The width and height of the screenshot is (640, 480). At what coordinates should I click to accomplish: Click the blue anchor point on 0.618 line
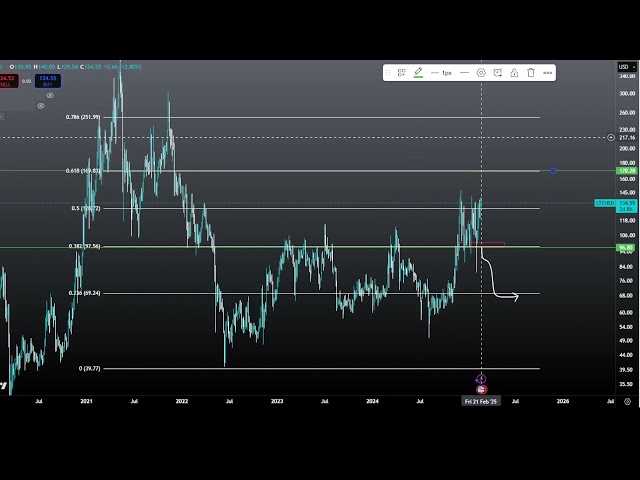click(x=553, y=171)
